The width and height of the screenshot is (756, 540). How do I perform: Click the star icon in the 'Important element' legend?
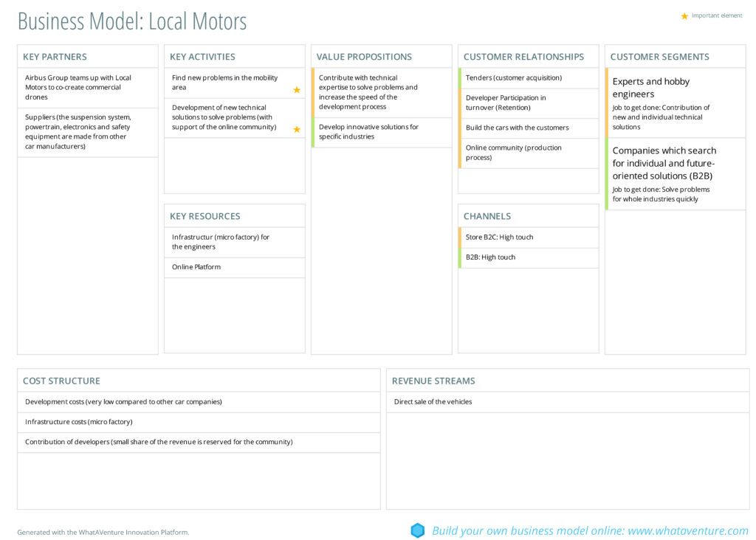tap(684, 16)
